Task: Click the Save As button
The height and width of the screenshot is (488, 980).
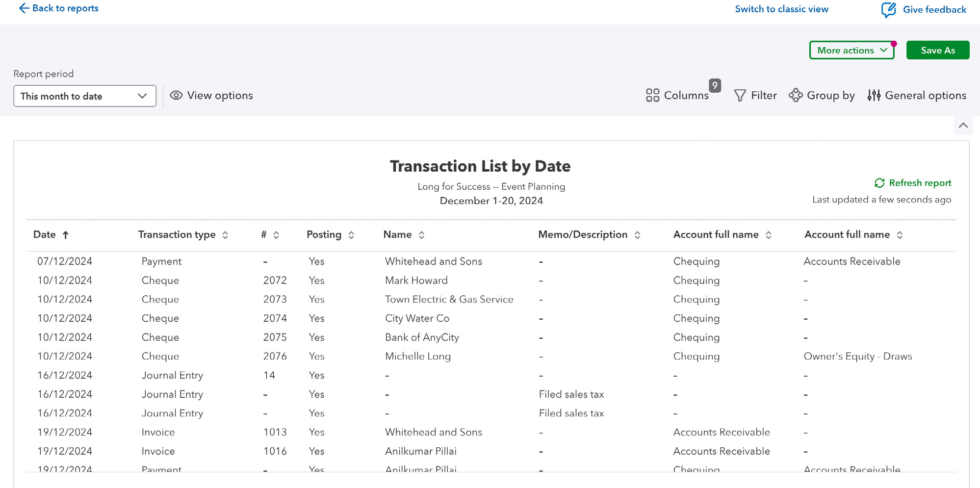Action: click(x=937, y=50)
